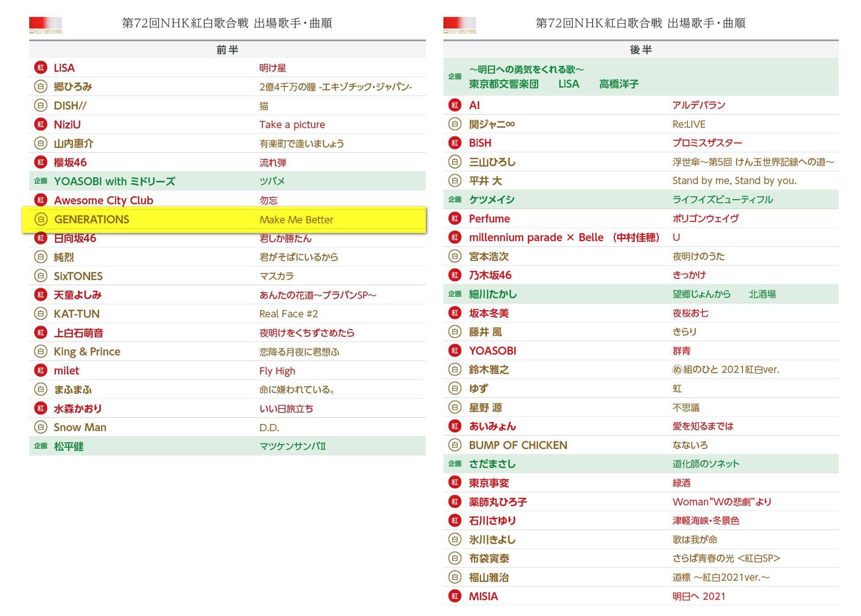Click the 紅白歌合戦 logo above the 前半 table
Viewport: 861px width, 616px height.
[x=45, y=25]
